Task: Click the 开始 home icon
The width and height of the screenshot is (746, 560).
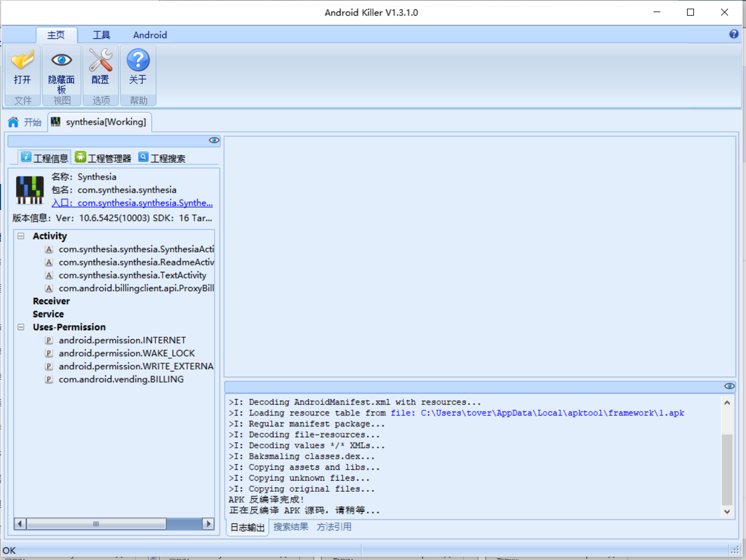Action: pos(13,122)
